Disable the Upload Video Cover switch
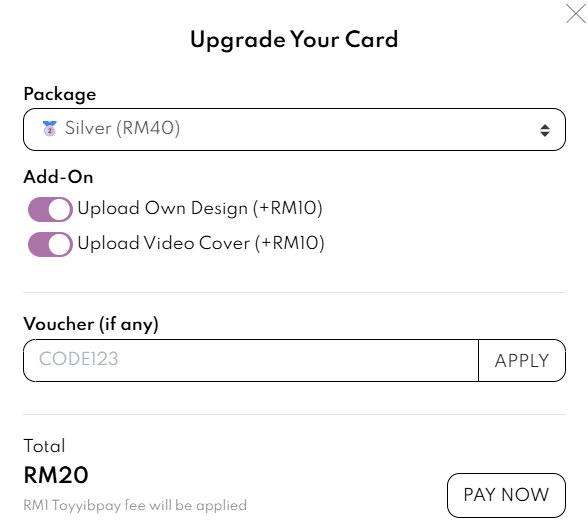The width and height of the screenshot is (588, 527). coord(50,244)
